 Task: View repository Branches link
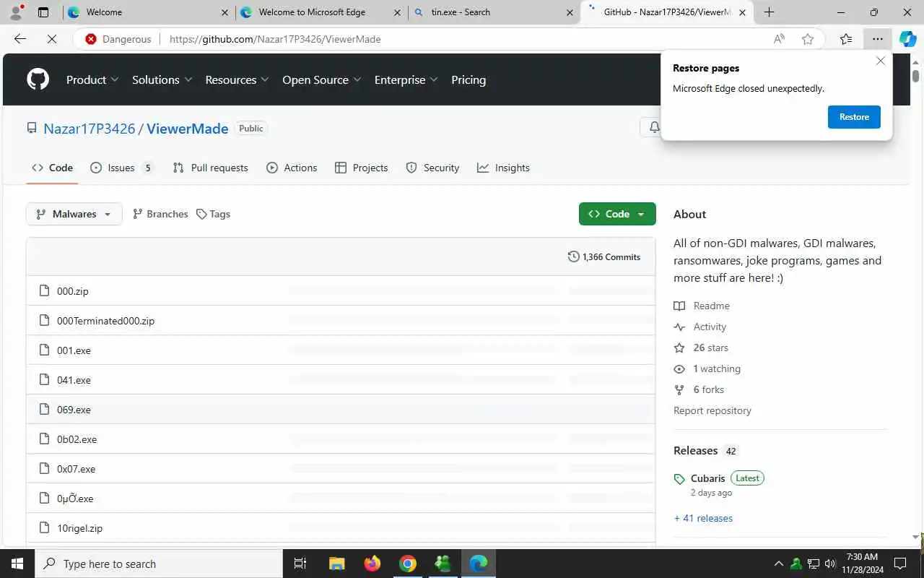click(x=160, y=214)
